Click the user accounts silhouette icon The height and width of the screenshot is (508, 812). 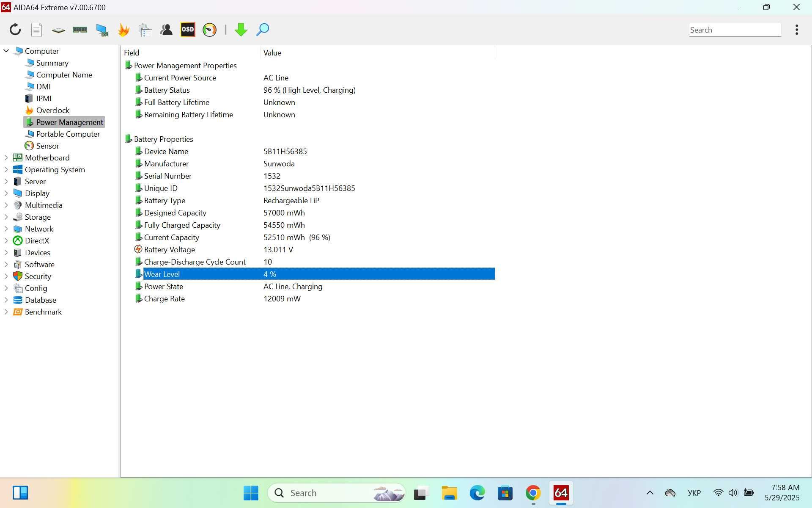coord(166,30)
